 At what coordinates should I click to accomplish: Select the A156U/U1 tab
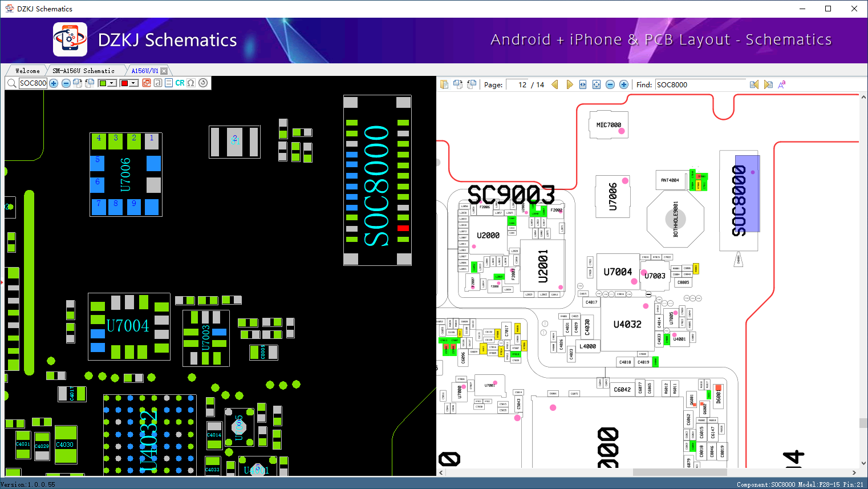[145, 71]
